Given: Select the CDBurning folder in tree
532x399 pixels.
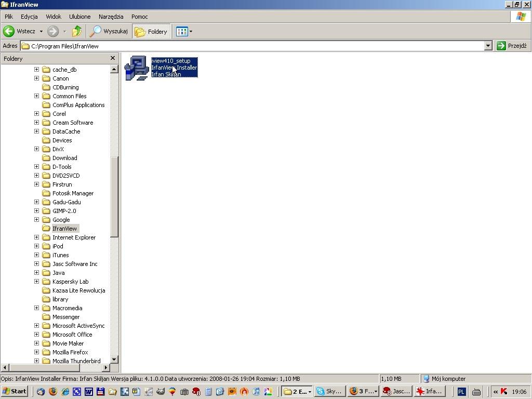Looking at the screenshot, I should tap(65, 87).
